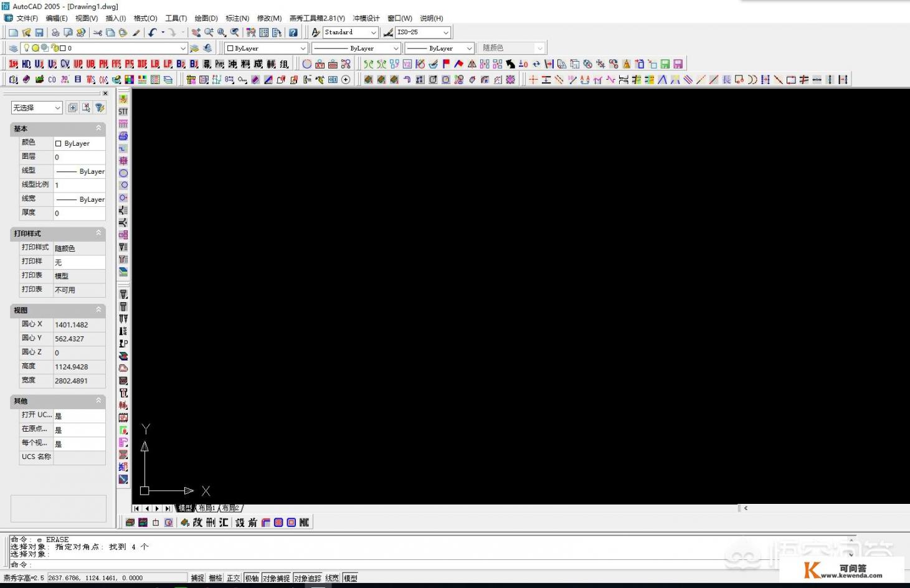910x588 pixels.
Task: Jump to the last layout tab arrow
Action: 168,508
